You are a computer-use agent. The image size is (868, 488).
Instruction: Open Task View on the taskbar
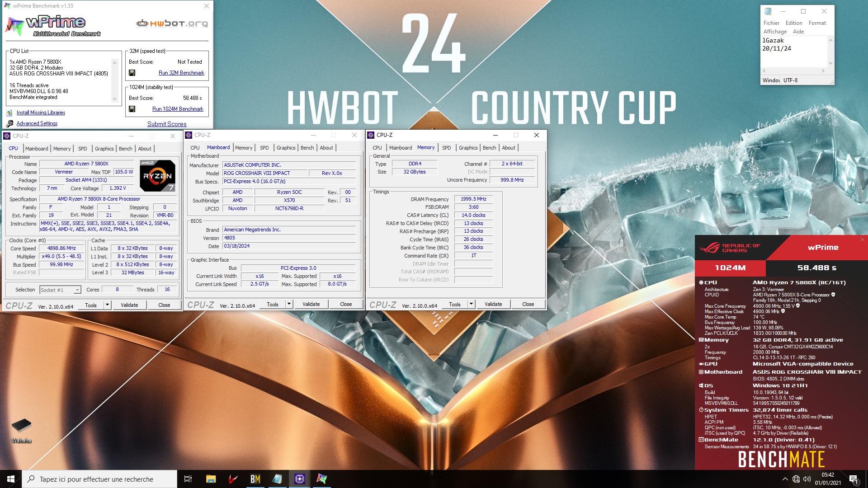[188, 479]
